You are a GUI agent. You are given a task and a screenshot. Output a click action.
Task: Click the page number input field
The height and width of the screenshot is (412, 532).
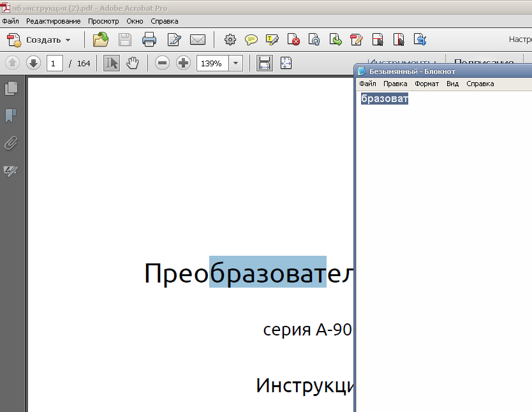tap(55, 63)
